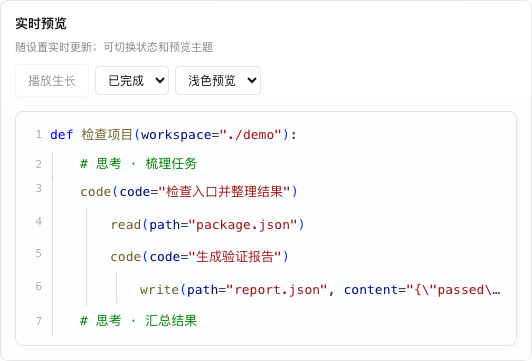Click the 播放生长 button
Image resolution: width=532 pixels, height=361 pixels.
click(52, 81)
